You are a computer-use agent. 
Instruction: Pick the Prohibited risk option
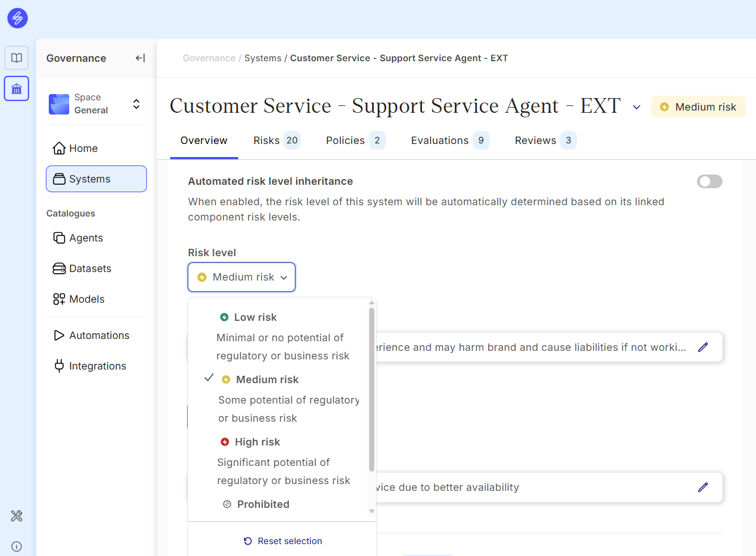tap(263, 504)
